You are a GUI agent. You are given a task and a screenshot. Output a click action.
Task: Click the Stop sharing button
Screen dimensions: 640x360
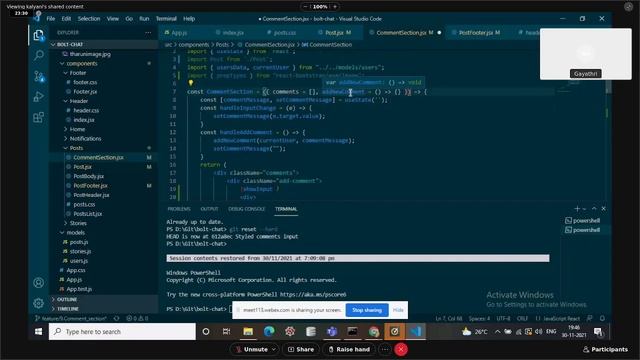tap(367, 310)
